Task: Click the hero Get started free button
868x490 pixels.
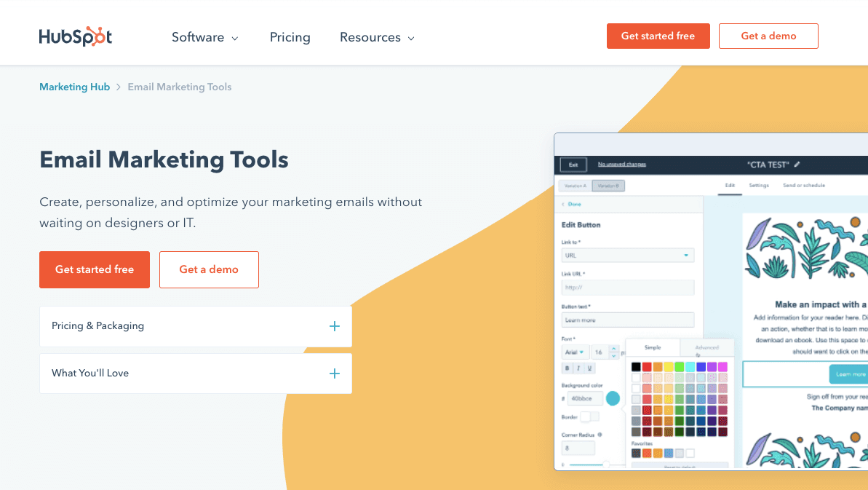Action: pos(95,269)
